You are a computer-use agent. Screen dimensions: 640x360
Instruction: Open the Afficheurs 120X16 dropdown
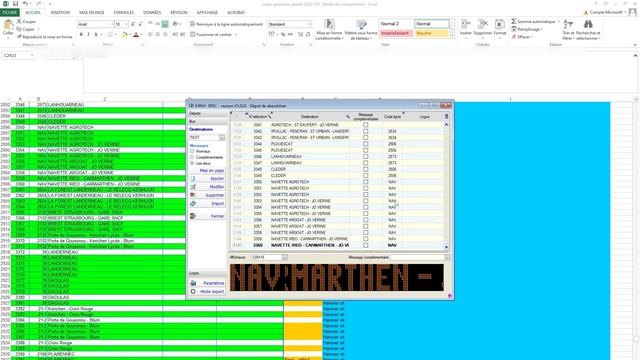click(284, 258)
